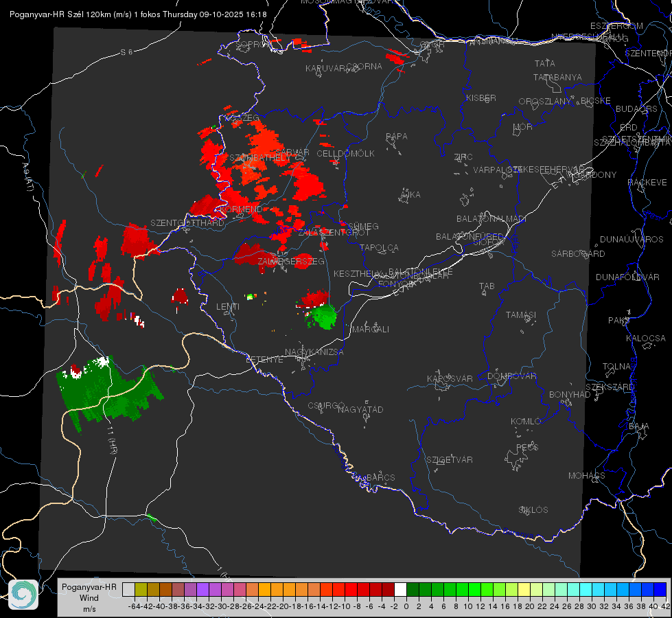Click the RÁCKEVE label
672x618 pixels.
[x=647, y=183]
